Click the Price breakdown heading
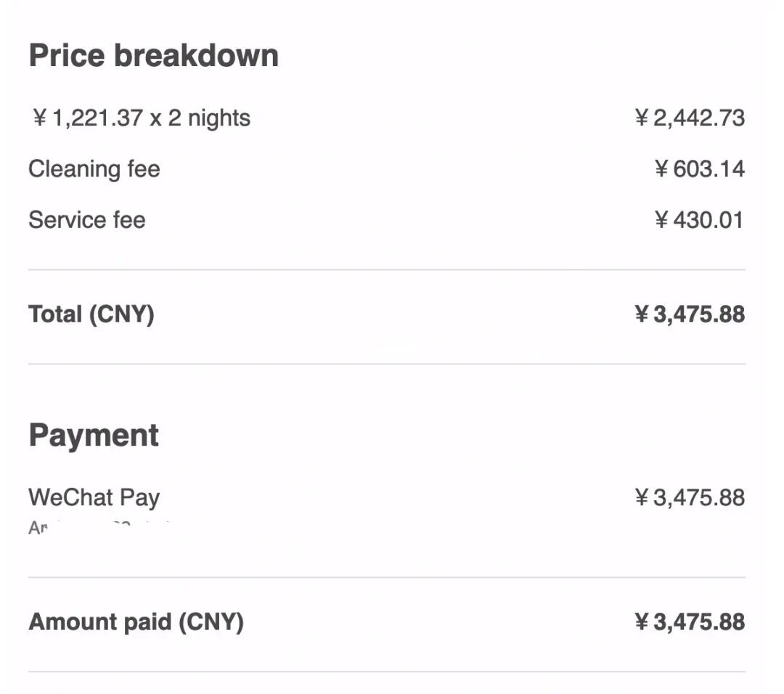The height and width of the screenshot is (694, 784). click(153, 56)
